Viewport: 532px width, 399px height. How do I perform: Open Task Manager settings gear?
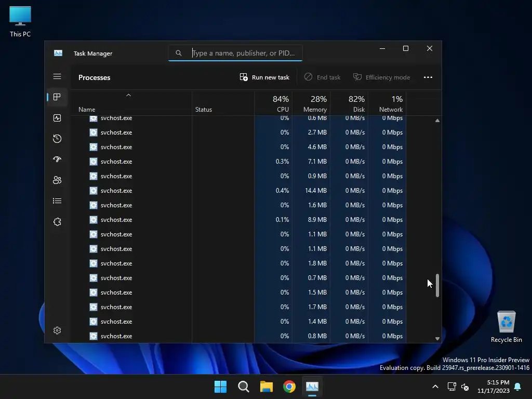(57, 330)
